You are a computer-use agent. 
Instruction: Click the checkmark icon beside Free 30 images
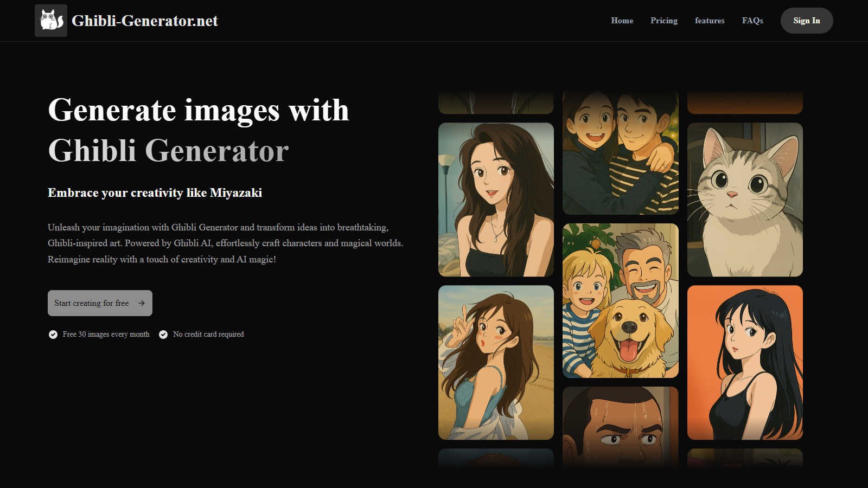pyautogui.click(x=53, y=335)
